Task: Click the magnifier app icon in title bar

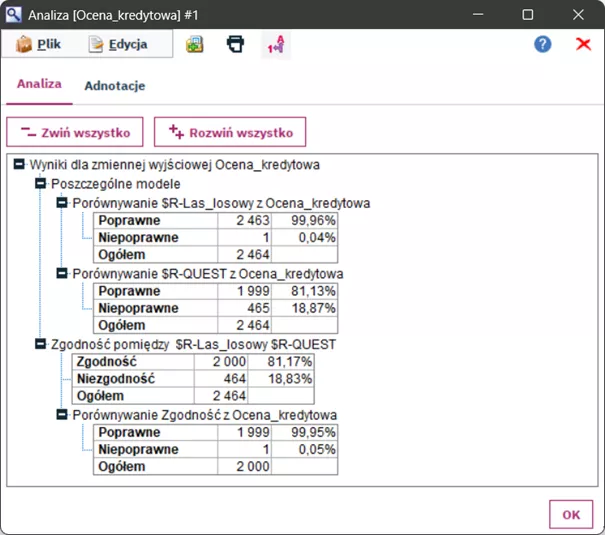Action: (x=13, y=15)
